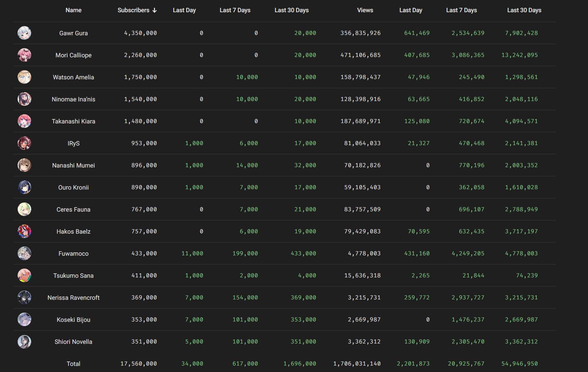
Task: Click IRyS avatar picture
Action: (x=24, y=143)
